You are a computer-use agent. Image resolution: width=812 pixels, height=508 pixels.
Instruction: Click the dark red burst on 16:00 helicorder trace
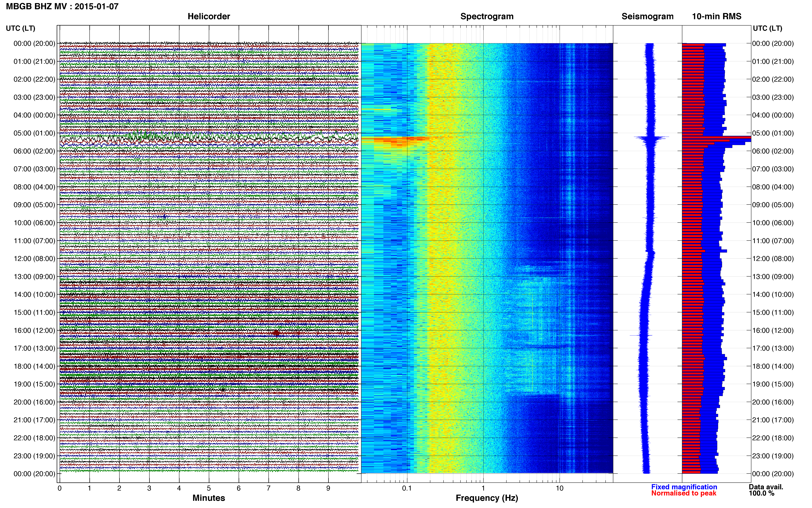(x=276, y=333)
